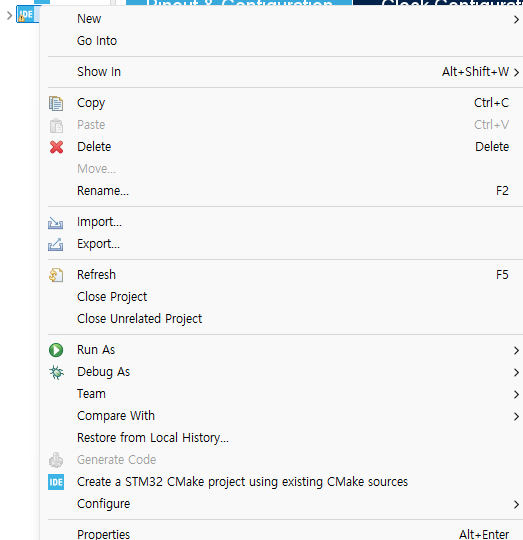
Task: Choose Go Into from the context menu
Action: pyautogui.click(x=97, y=41)
